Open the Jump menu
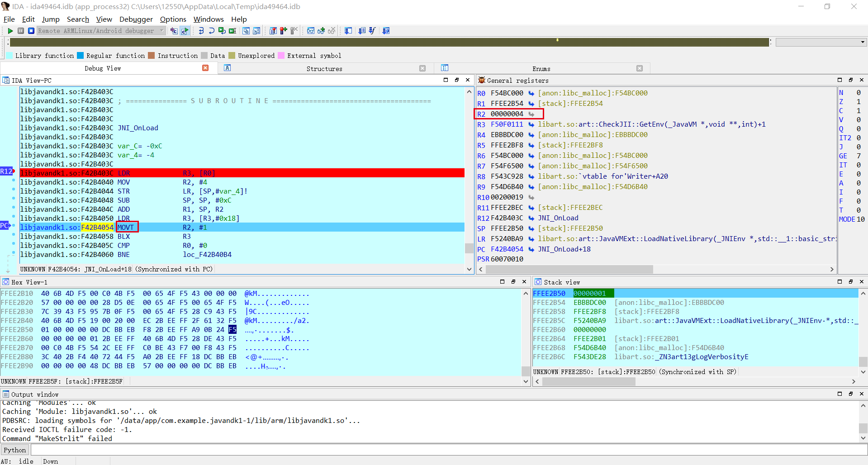This screenshot has width=868, height=465. 51,19
